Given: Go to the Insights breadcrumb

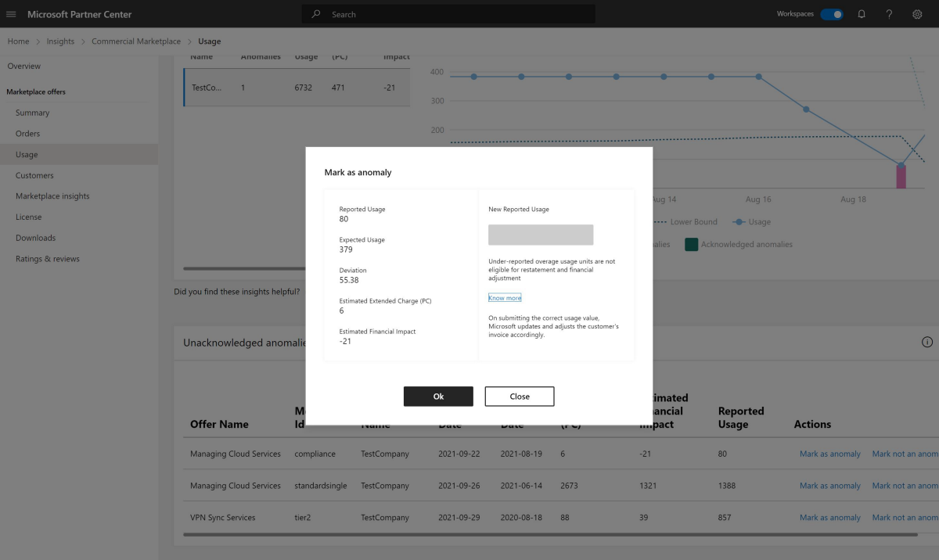Looking at the screenshot, I should [60, 41].
